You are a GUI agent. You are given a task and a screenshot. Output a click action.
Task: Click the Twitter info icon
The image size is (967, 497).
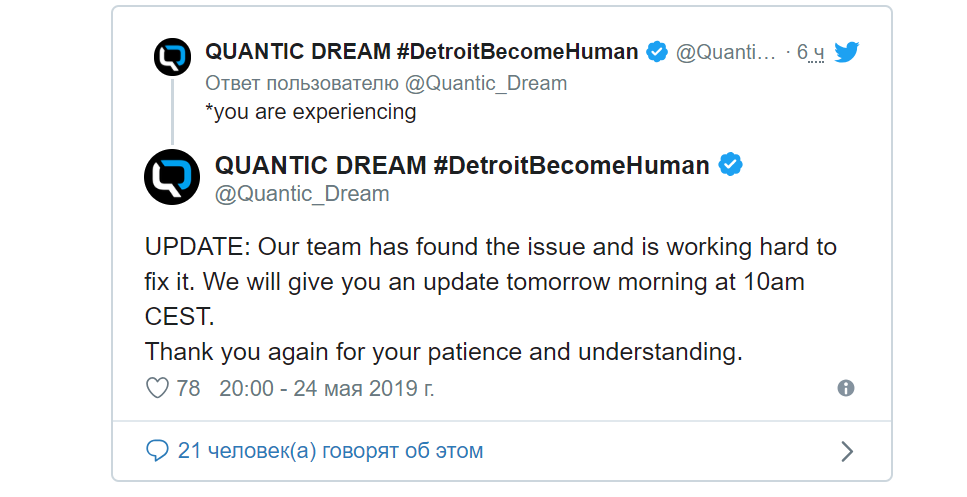pyautogui.click(x=846, y=388)
